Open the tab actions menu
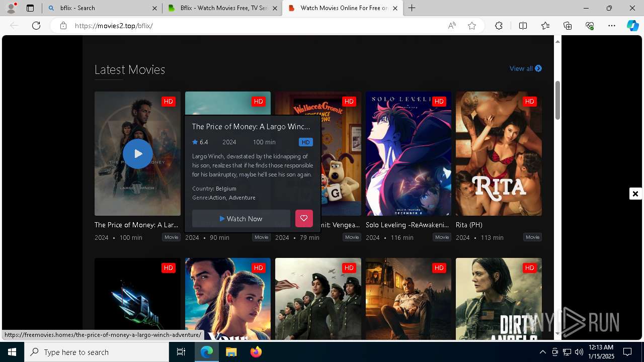The height and width of the screenshot is (362, 644). point(30,8)
